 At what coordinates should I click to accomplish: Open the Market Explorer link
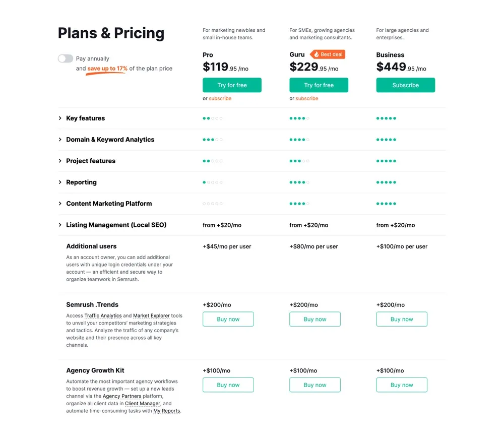pyautogui.click(x=151, y=316)
